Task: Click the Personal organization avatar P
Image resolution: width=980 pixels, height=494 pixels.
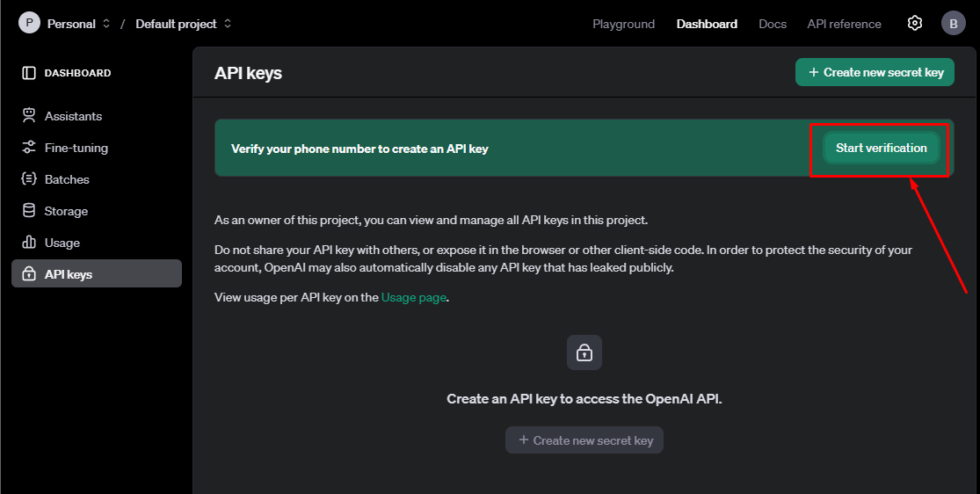Action: click(29, 23)
